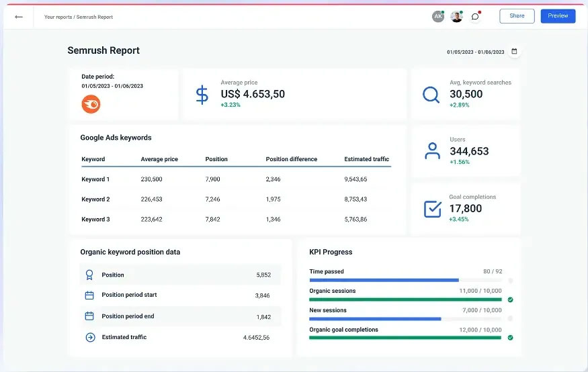Click the Semrush Report page title
The height and width of the screenshot is (372, 588).
103,50
